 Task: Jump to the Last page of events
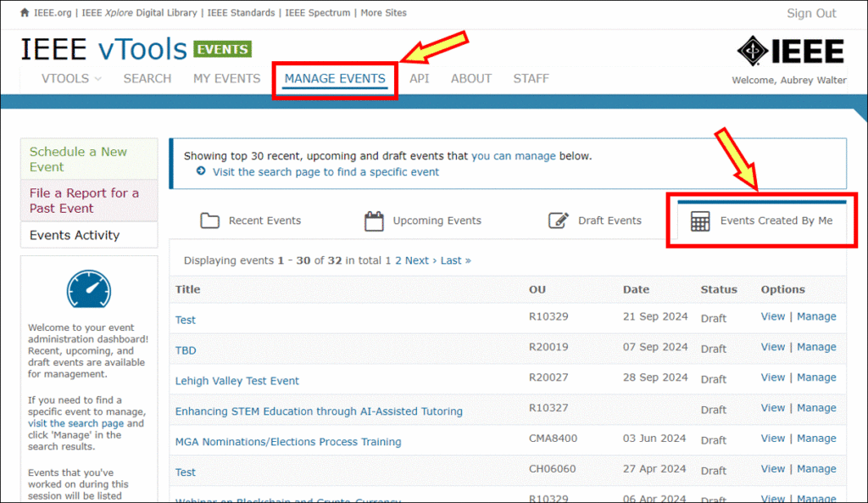pyautogui.click(x=455, y=260)
